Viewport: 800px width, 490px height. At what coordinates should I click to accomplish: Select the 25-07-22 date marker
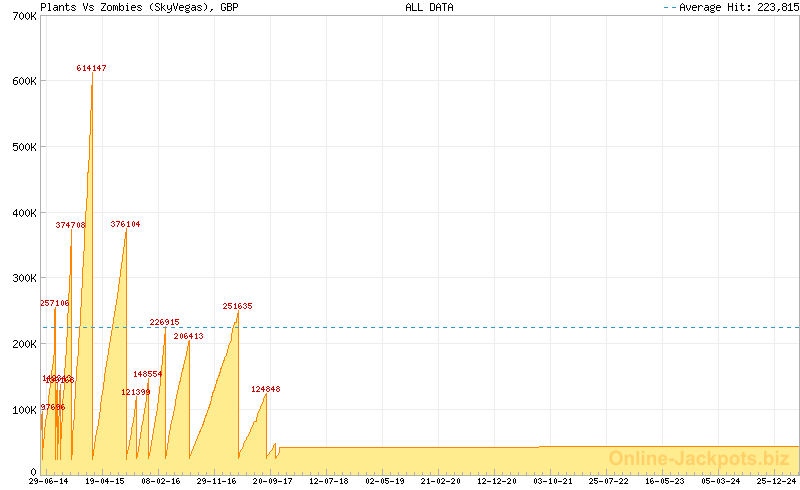point(608,481)
